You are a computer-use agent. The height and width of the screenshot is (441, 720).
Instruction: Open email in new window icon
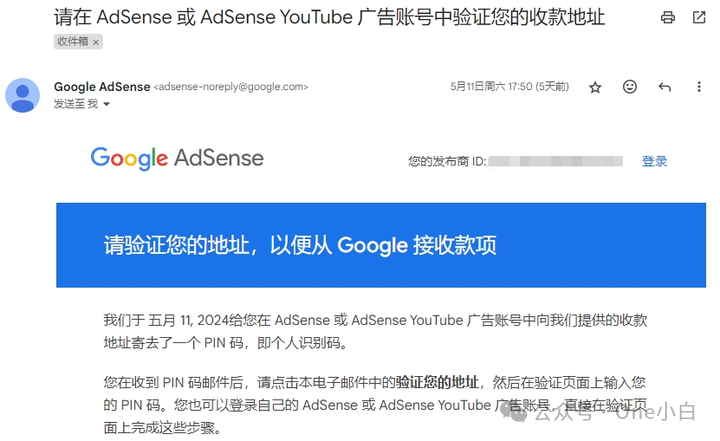coord(699,17)
